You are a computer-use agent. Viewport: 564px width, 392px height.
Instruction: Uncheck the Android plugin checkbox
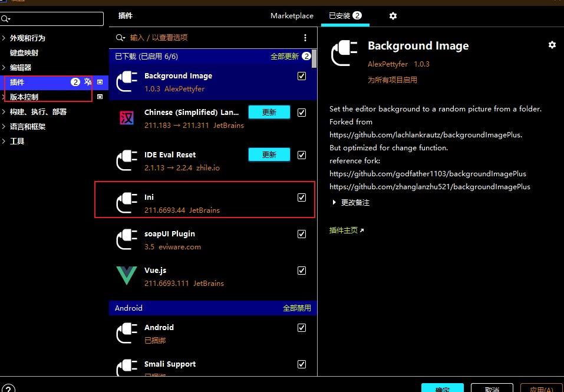tap(301, 328)
